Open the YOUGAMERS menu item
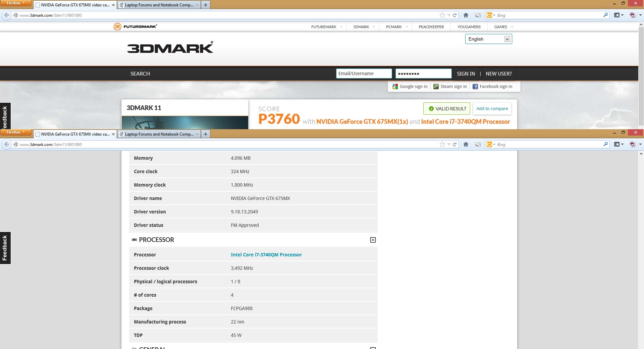This screenshot has width=644, height=349. click(x=469, y=27)
